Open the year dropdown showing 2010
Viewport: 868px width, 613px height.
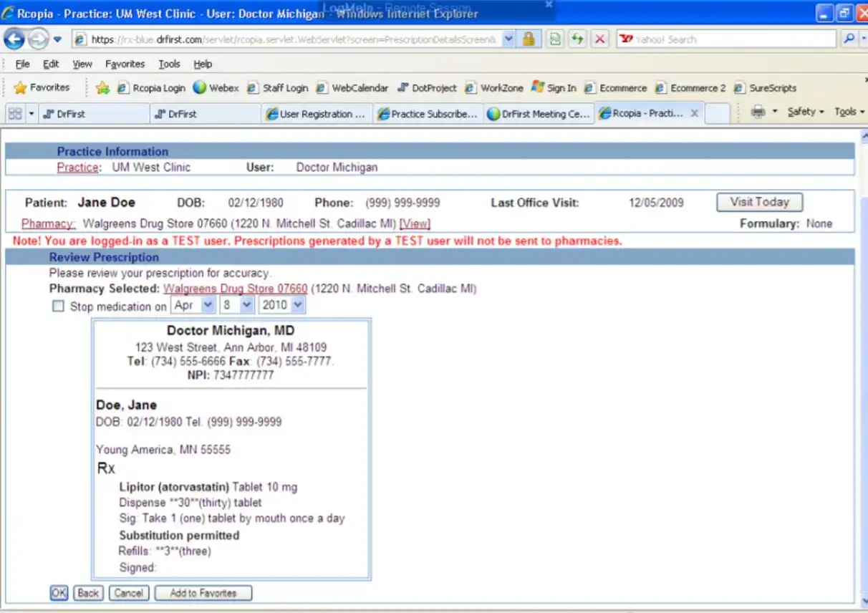(x=281, y=304)
